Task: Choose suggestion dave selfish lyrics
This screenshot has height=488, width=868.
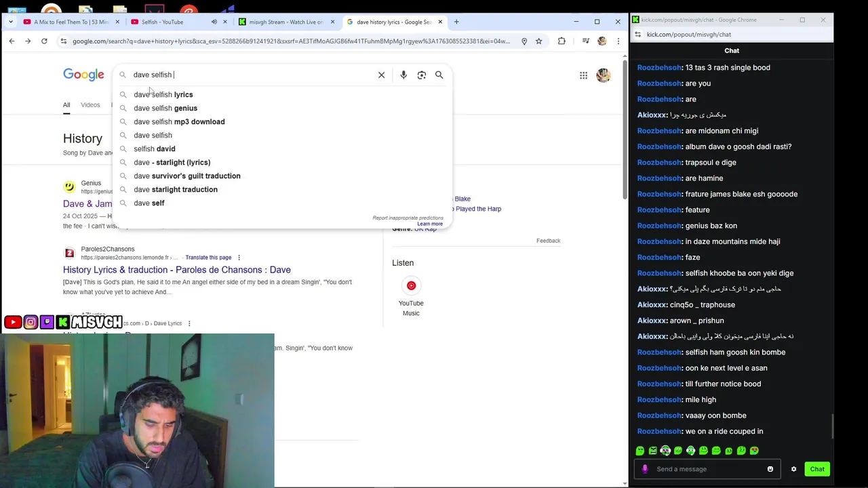Action: coord(282,94)
